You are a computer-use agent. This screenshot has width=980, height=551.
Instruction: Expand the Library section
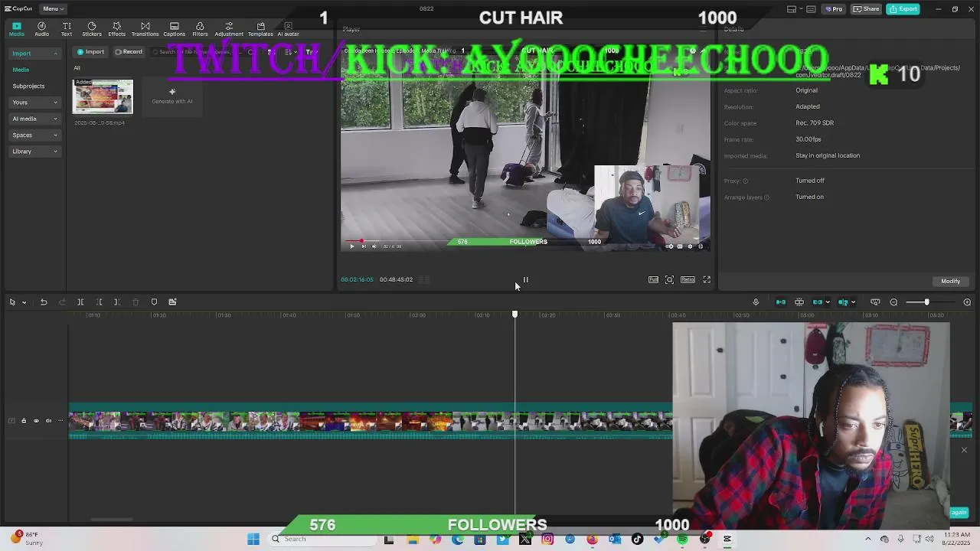coord(34,152)
